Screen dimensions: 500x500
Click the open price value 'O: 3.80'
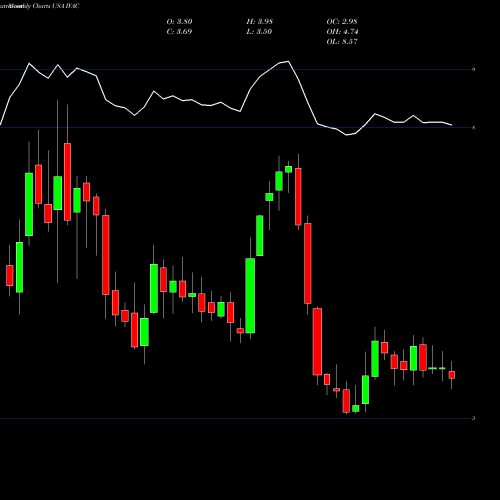pos(179,22)
